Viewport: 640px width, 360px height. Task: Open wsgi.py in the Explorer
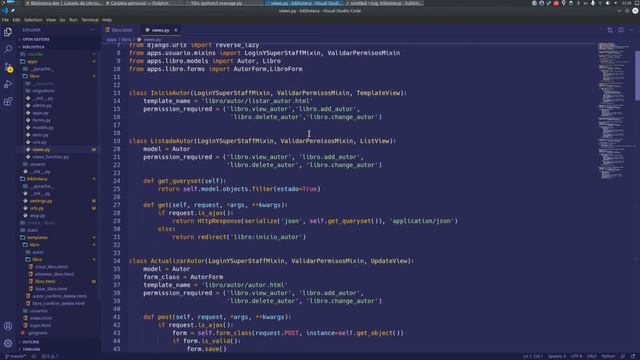pyautogui.click(x=38, y=216)
